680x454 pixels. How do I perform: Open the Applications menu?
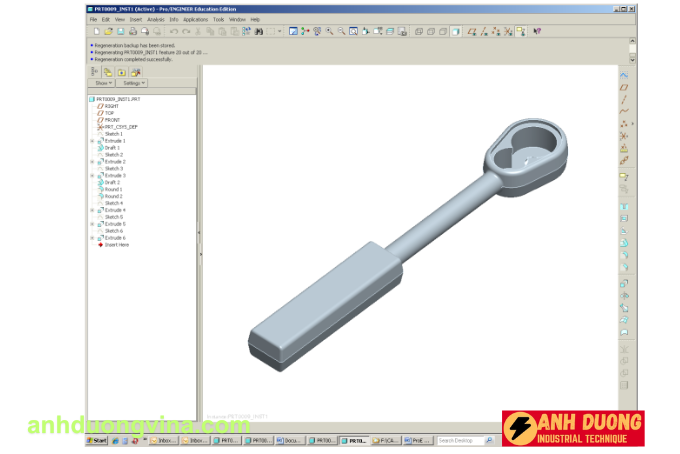coord(195,19)
